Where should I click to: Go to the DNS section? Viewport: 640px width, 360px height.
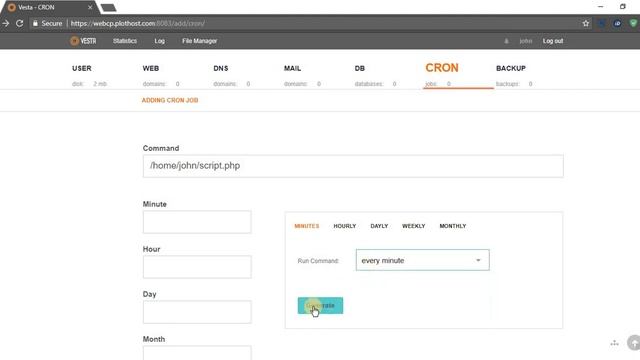coord(221,68)
